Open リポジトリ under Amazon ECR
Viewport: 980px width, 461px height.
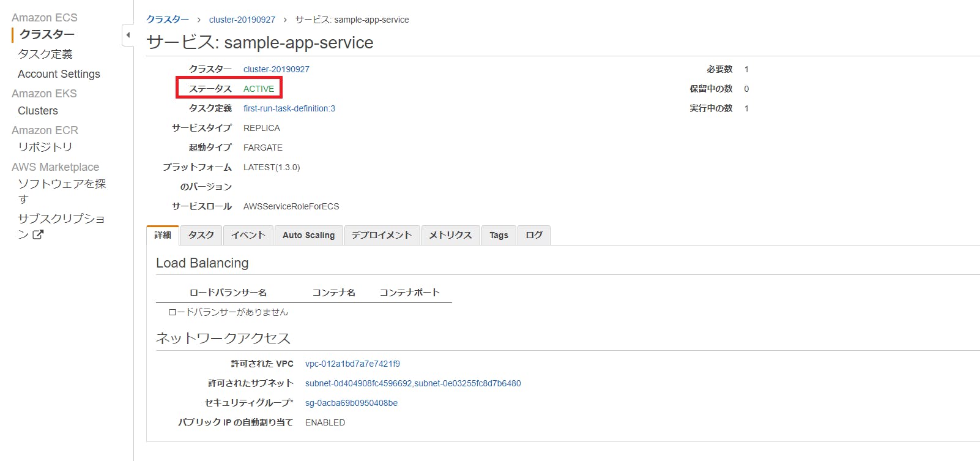[45, 147]
